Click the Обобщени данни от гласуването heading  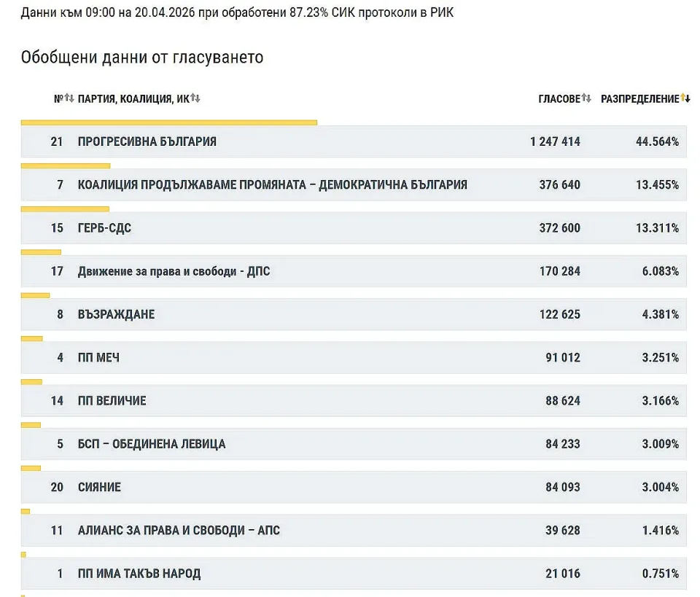click(x=142, y=57)
